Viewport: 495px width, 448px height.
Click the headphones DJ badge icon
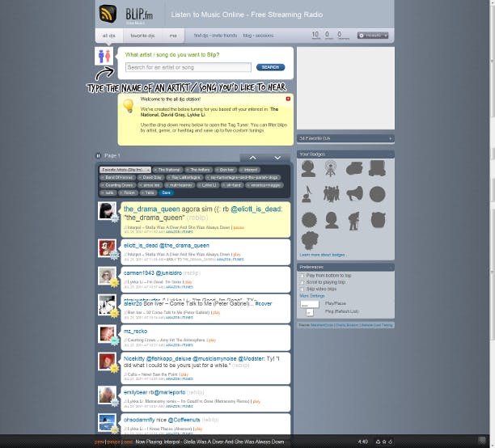tap(308, 168)
